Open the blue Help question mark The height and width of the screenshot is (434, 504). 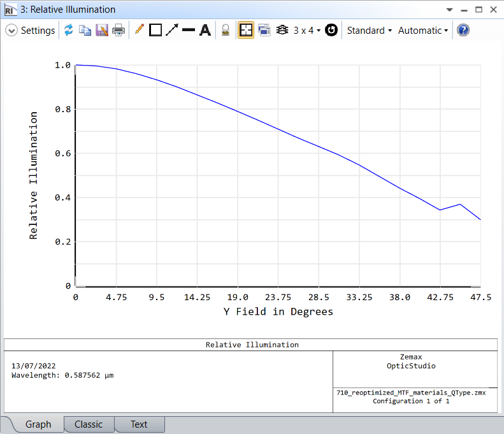(x=463, y=31)
